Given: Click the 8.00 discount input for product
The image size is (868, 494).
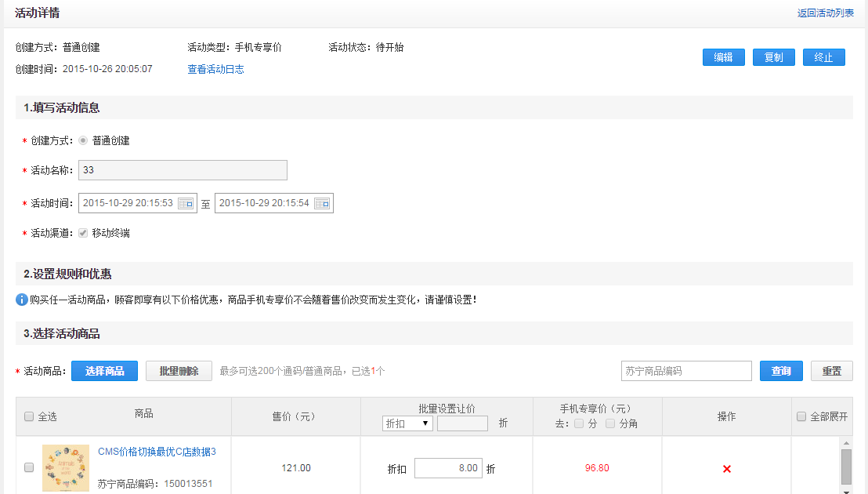Looking at the screenshot, I should [448, 469].
